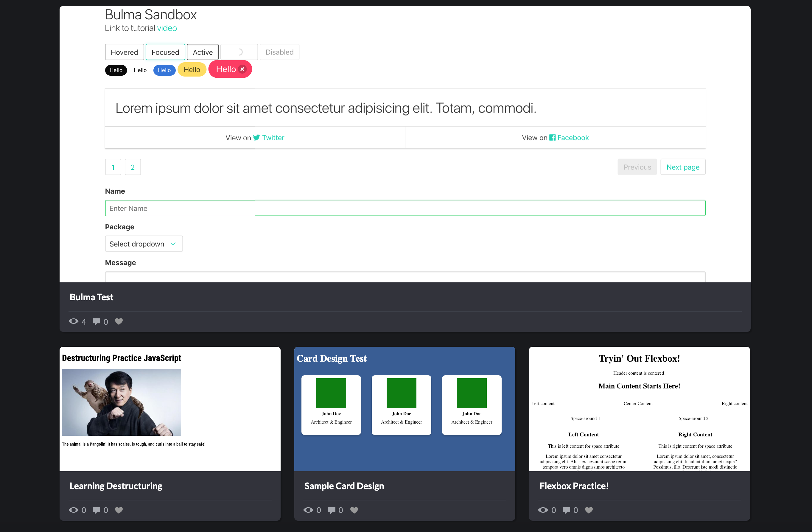
Task: Click the yellow Hello tag
Action: (x=192, y=69)
